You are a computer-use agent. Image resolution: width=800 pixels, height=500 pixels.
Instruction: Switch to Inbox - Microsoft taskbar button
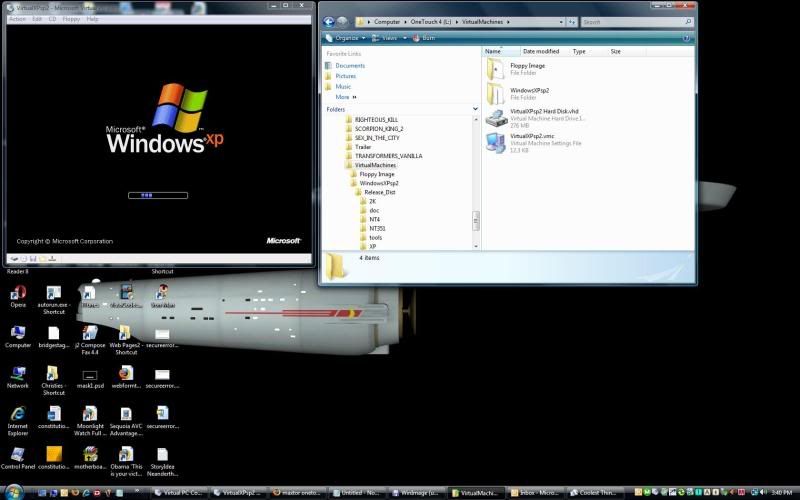click(534, 493)
